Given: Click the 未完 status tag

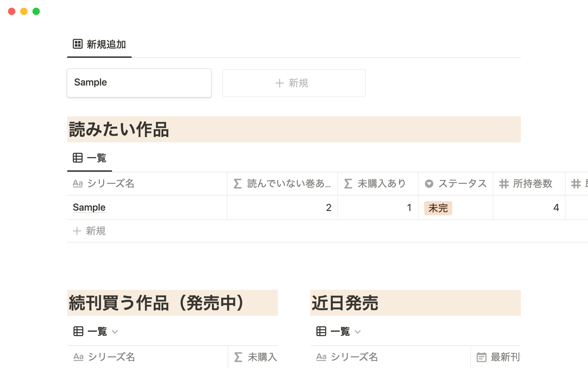Looking at the screenshot, I should [438, 208].
